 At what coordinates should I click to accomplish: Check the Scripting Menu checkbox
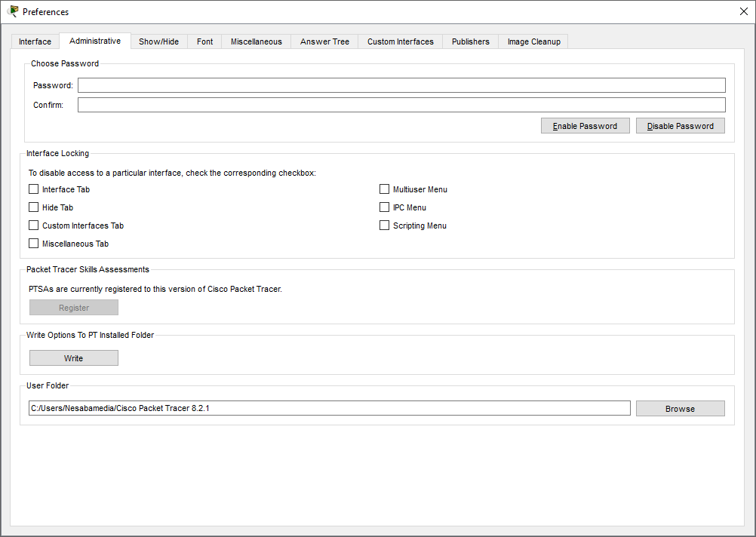pos(384,226)
